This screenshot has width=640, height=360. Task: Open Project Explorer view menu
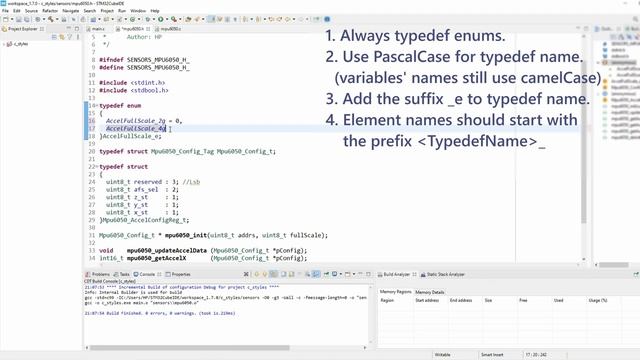pos(78,37)
